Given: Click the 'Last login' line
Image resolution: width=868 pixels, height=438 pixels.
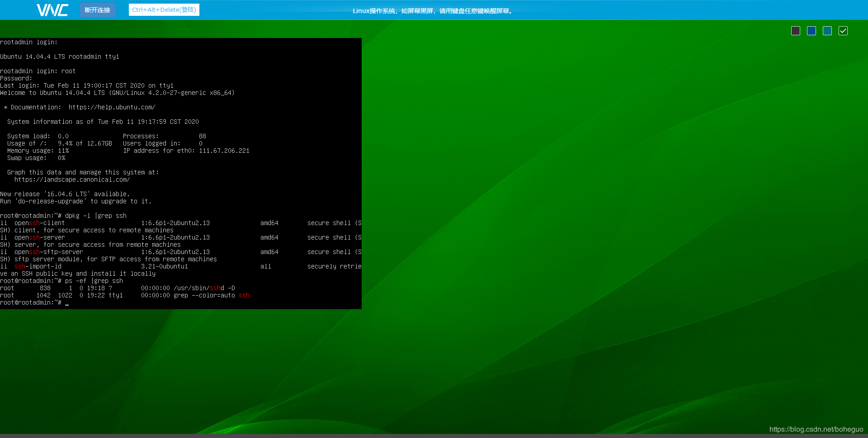Looking at the screenshot, I should click(x=87, y=85).
